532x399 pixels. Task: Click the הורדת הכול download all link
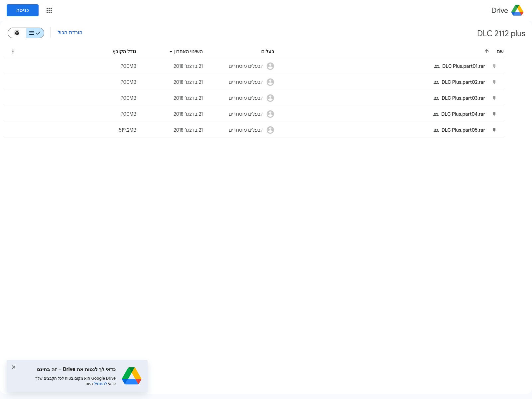pos(70,33)
